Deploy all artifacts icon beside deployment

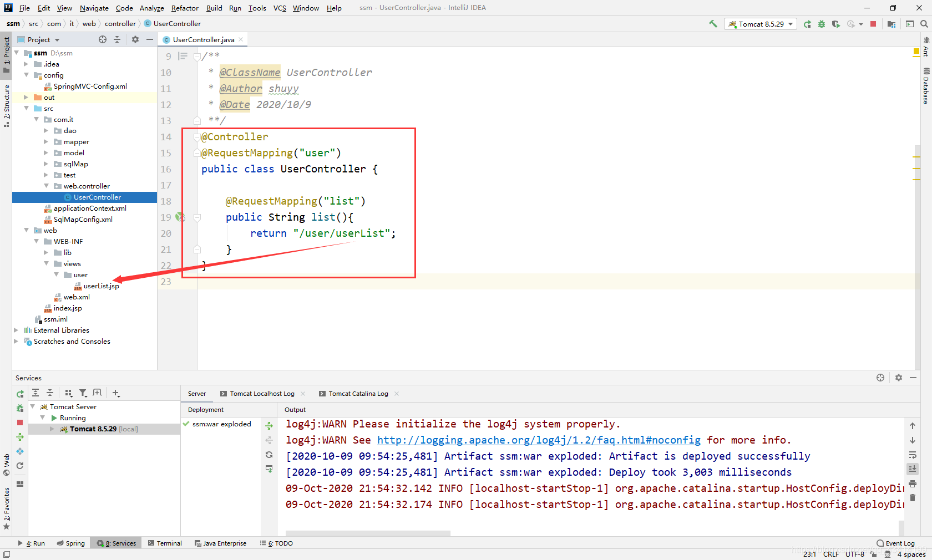[x=269, y=426]
